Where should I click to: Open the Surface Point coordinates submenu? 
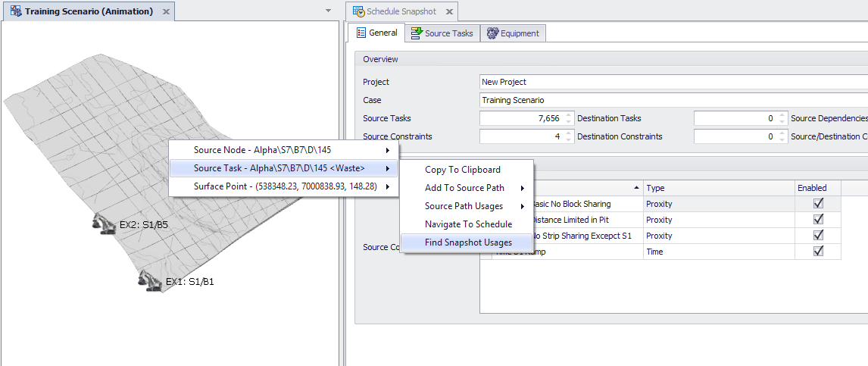pos(283,186)
